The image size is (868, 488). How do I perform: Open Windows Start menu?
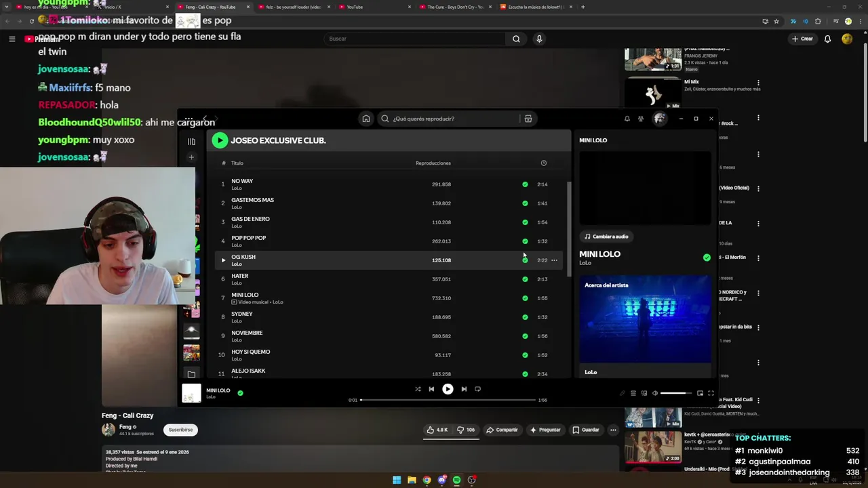tap(397, 480)
